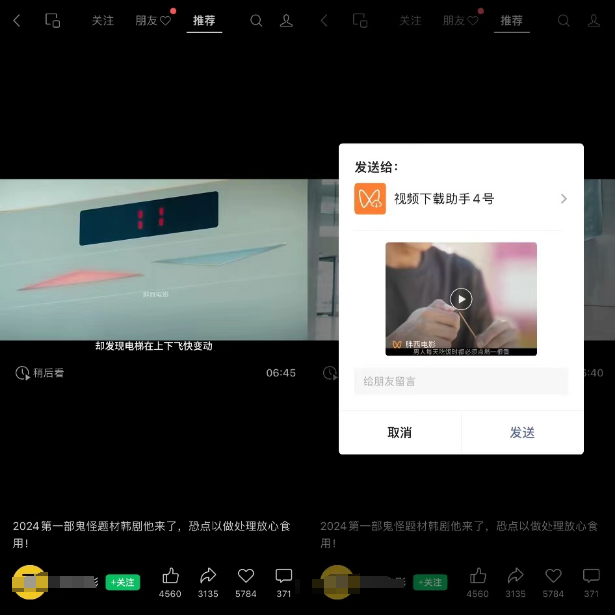Tap heart icon on dimmed right screen
The width and height of the screenshot is (615, 615).
553,576
